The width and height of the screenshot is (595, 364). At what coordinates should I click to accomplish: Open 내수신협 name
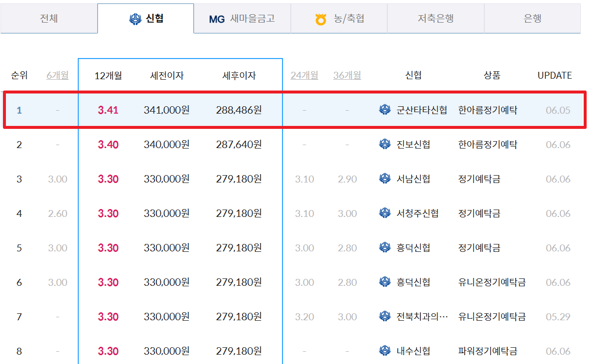click(x=413, y=351)
